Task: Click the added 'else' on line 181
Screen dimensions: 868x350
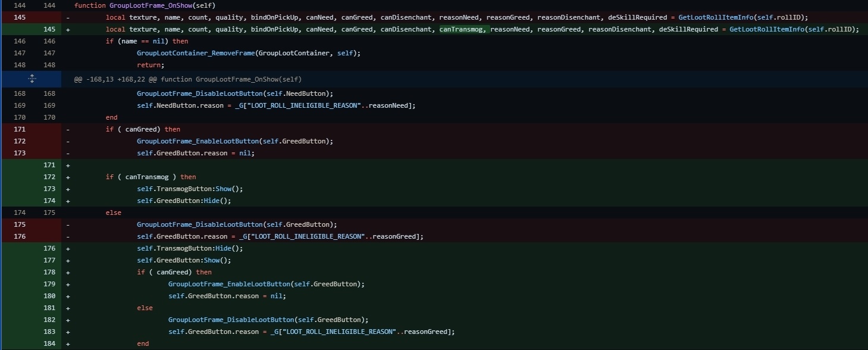Action: [145, 308]
